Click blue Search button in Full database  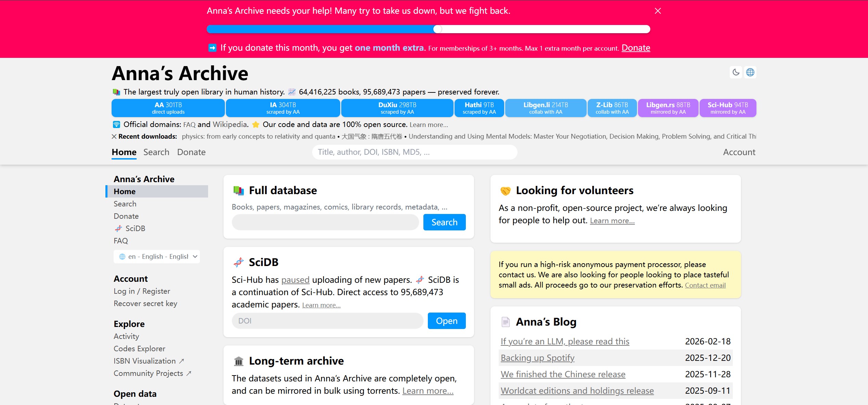point(444,222)
